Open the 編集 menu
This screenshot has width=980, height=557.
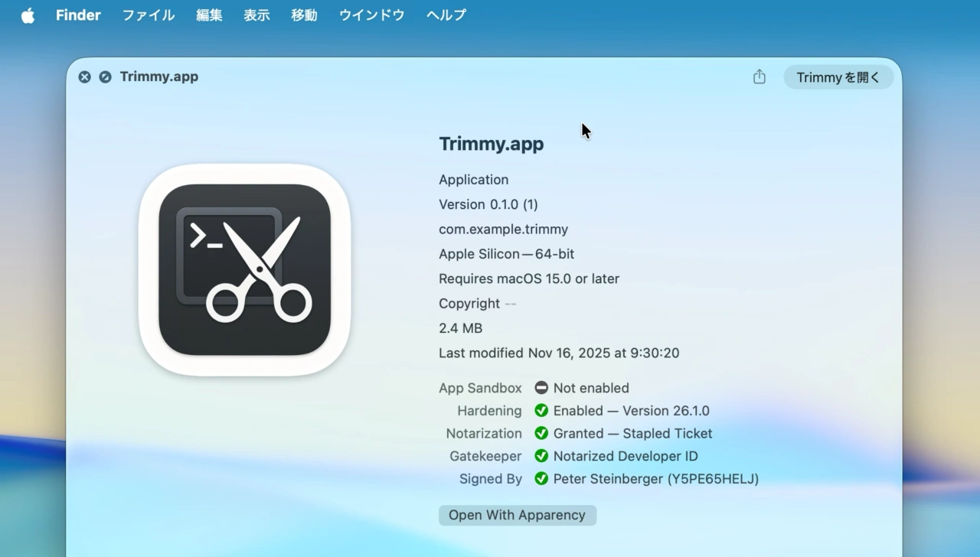click(208, 15)
